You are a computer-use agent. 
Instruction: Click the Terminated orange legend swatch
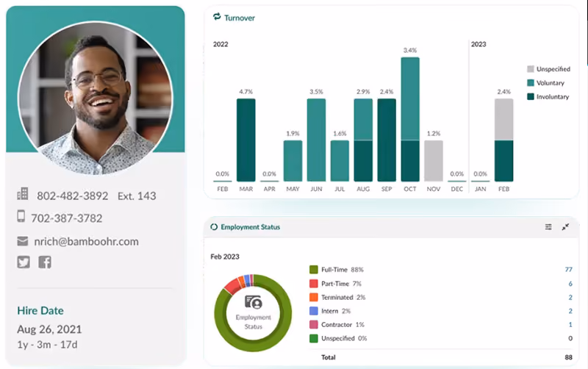314,298
